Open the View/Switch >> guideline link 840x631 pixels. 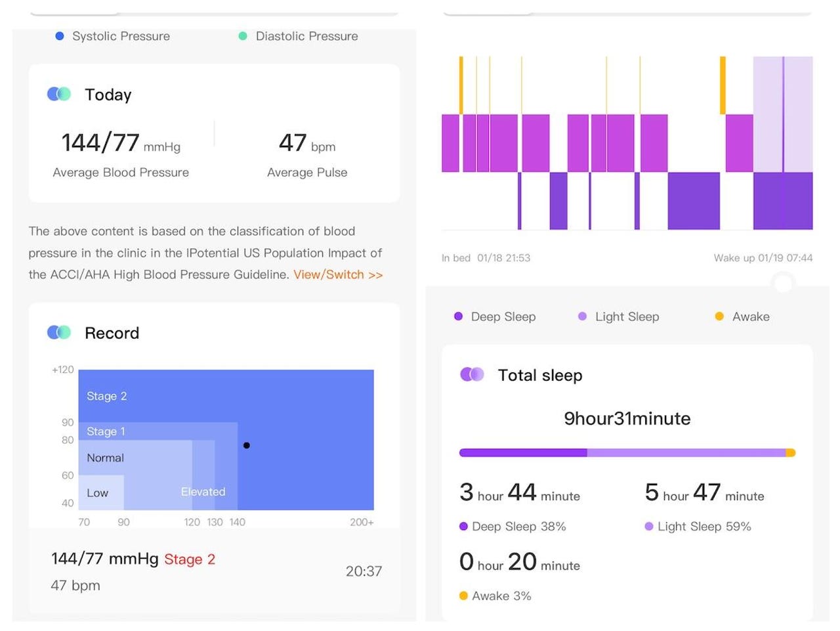(x=338, y=274)
